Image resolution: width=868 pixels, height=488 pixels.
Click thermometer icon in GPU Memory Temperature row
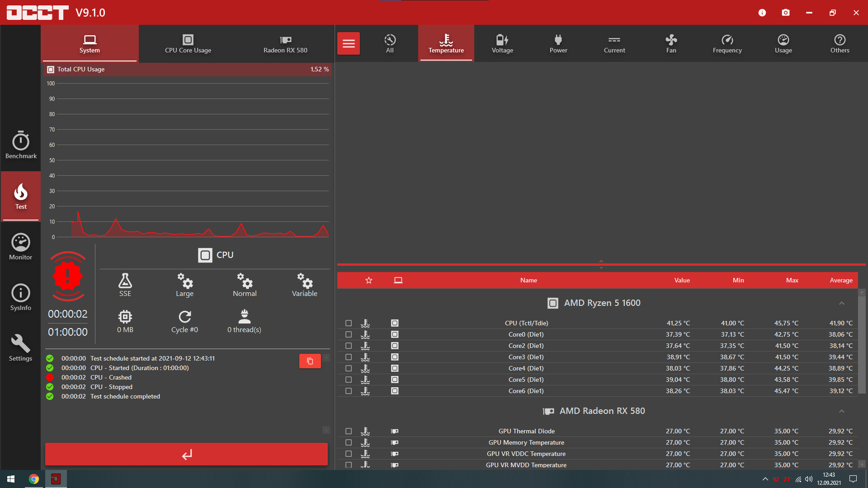point(365,442)
